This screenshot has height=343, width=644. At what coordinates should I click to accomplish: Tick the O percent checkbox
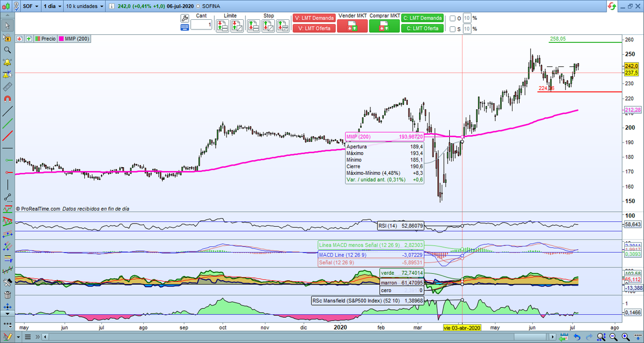tap(453, 18)
